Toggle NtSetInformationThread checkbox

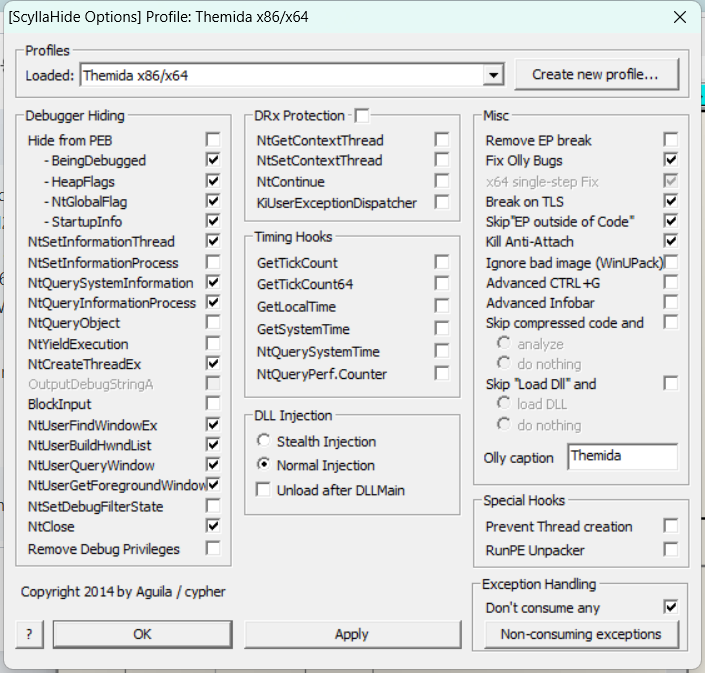tap(213, 241)
